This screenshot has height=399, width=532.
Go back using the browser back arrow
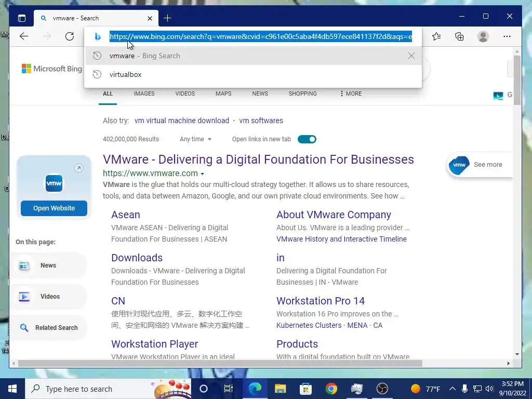click(x=24, y=36)
